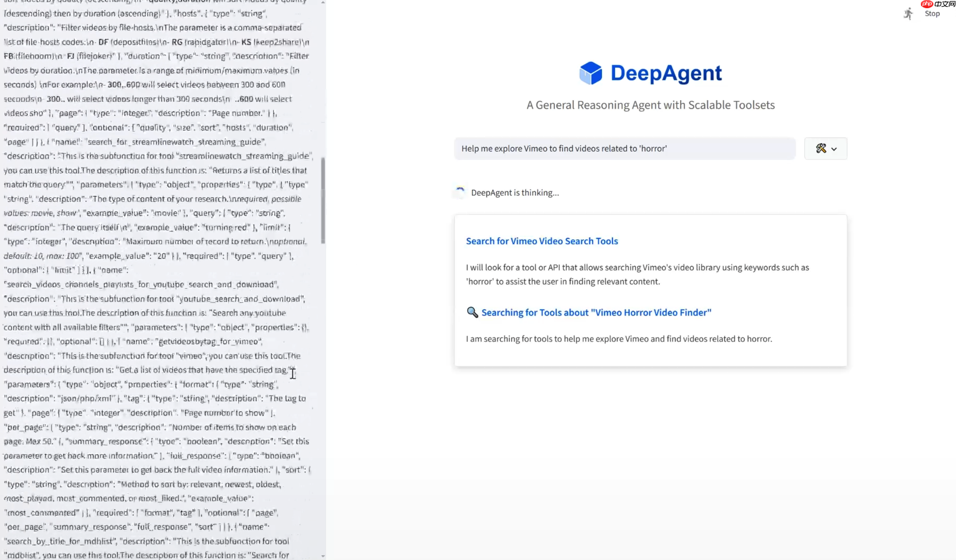
Task: Select the 'DeepAgent is thinking...' status row
Action: click(x=514, y=192)
